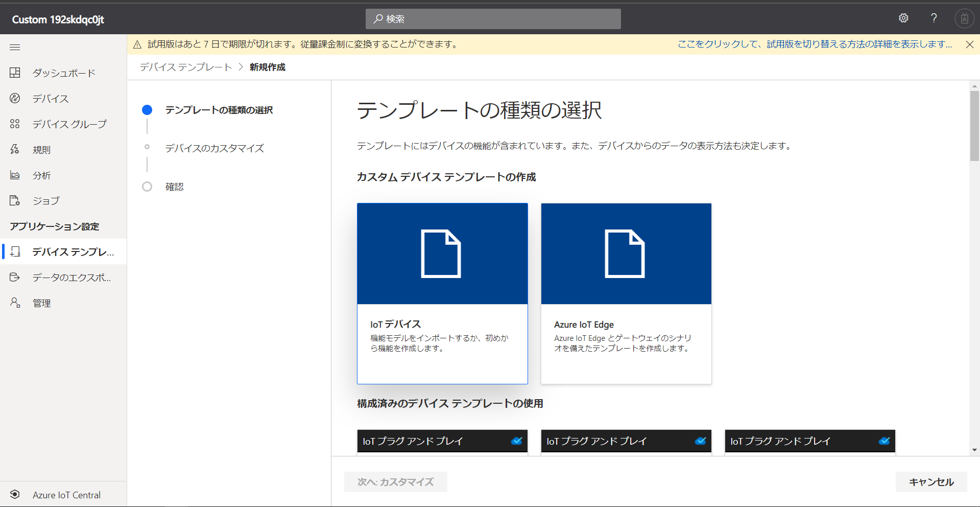This screenshot has width=980, height=507.
Task: Open データのエクスポート in the sidebar
Action: (71, 278)
